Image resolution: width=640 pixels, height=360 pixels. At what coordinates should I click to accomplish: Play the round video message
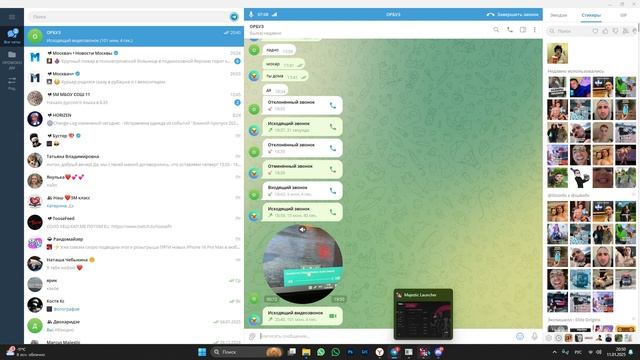tap(302, 264)
